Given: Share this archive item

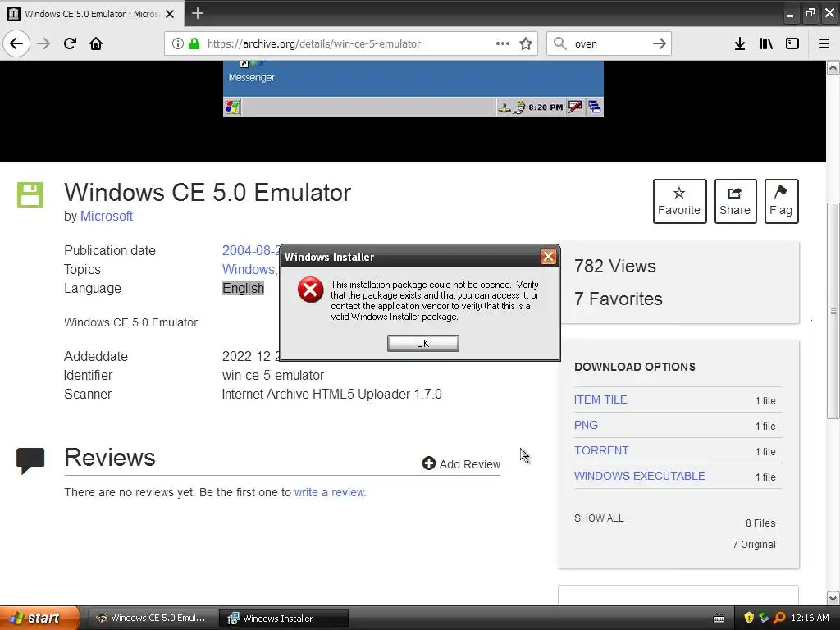Looking at the screenshot, I should (x=735, y=202).
